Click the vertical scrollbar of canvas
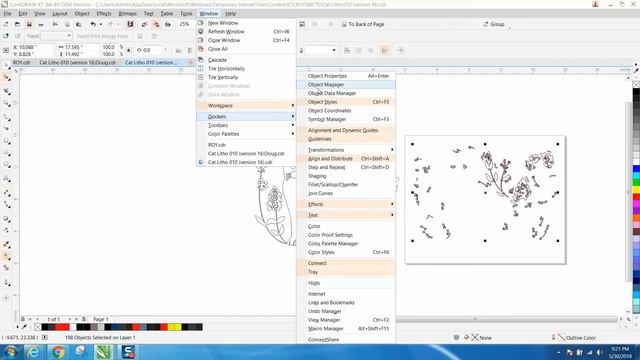Image resolution: width=640 pixels, height=360 pixels. pyautogui.click(x=629, y=192)
